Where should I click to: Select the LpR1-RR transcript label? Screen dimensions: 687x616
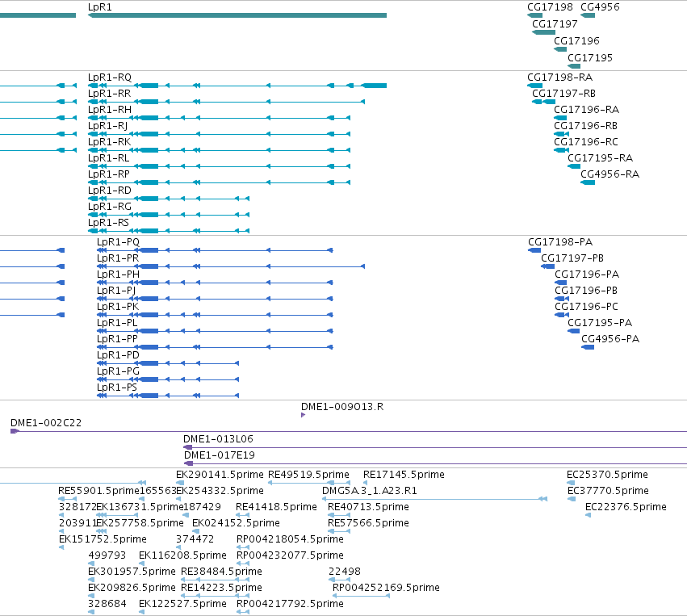[x=109, y=94]
